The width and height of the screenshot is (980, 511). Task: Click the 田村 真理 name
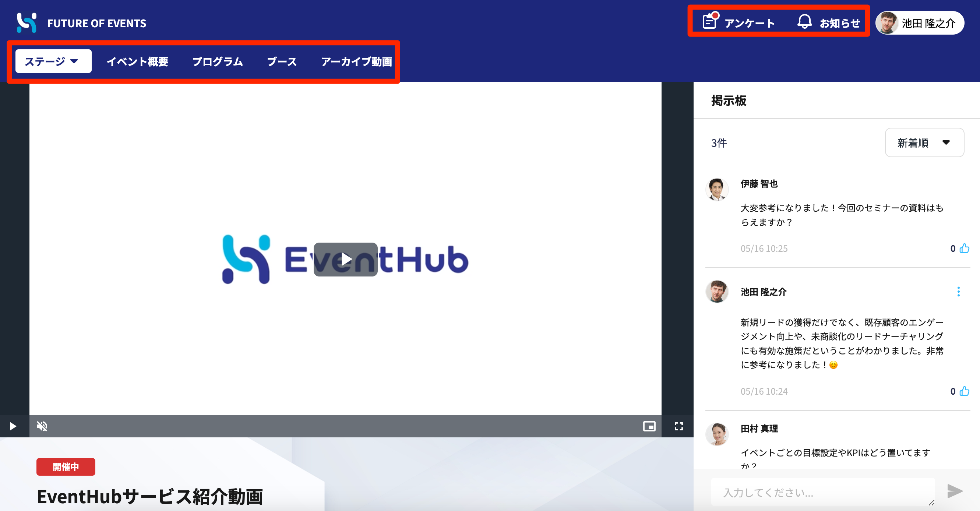point(759,429)
